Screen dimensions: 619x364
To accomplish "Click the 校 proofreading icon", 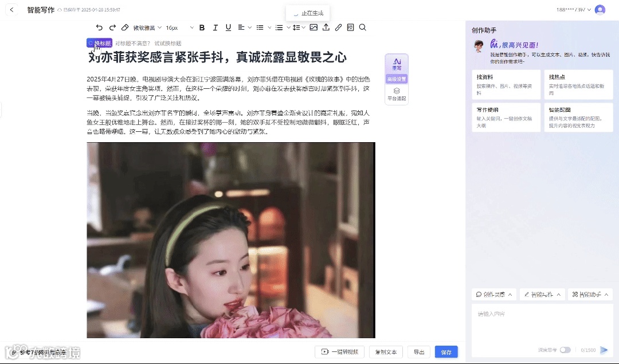I will [x=351, y=28].
